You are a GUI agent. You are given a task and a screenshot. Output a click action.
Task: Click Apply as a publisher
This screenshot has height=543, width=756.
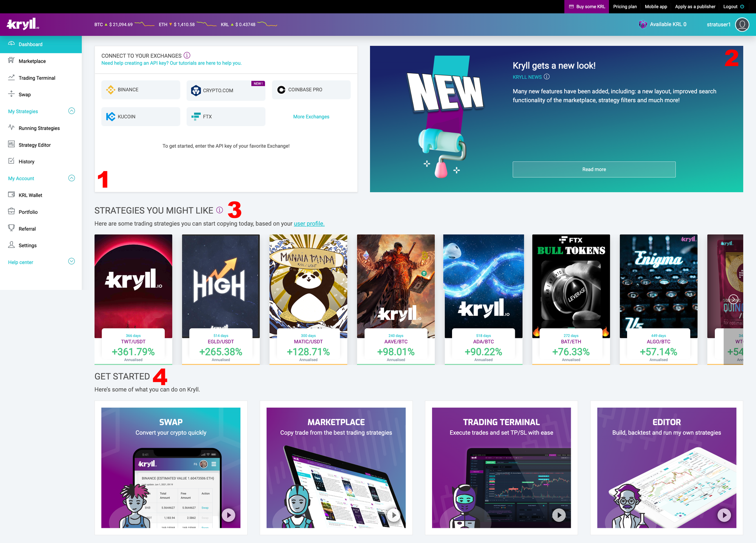(x=695, y=6)
